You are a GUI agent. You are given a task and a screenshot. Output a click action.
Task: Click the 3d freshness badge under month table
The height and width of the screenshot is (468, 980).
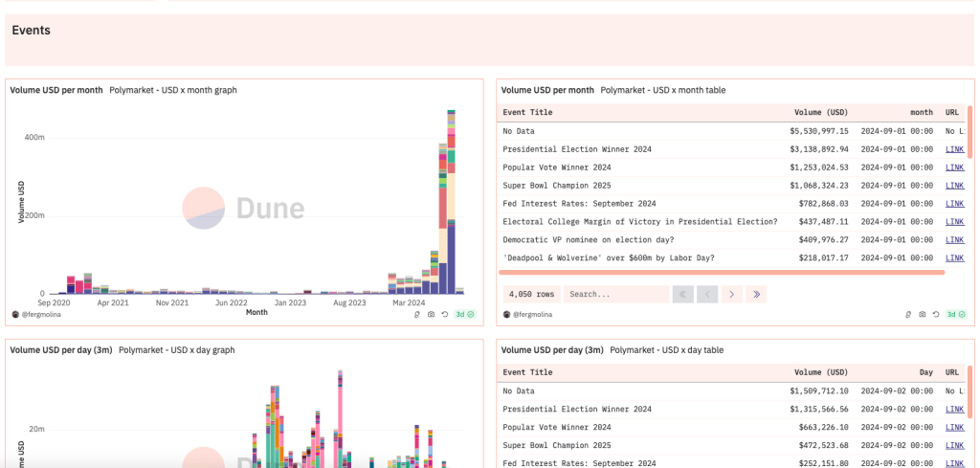click(x=953, y=314)
